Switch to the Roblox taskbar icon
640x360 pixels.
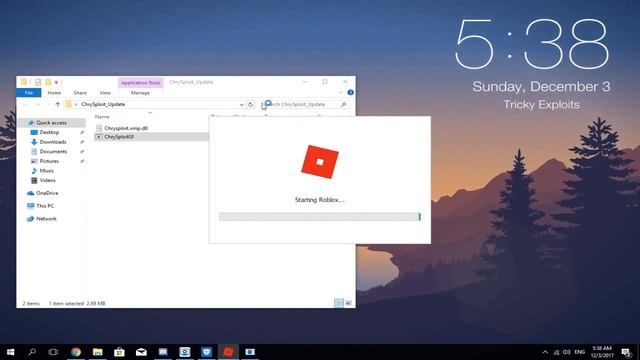[228, 352]
